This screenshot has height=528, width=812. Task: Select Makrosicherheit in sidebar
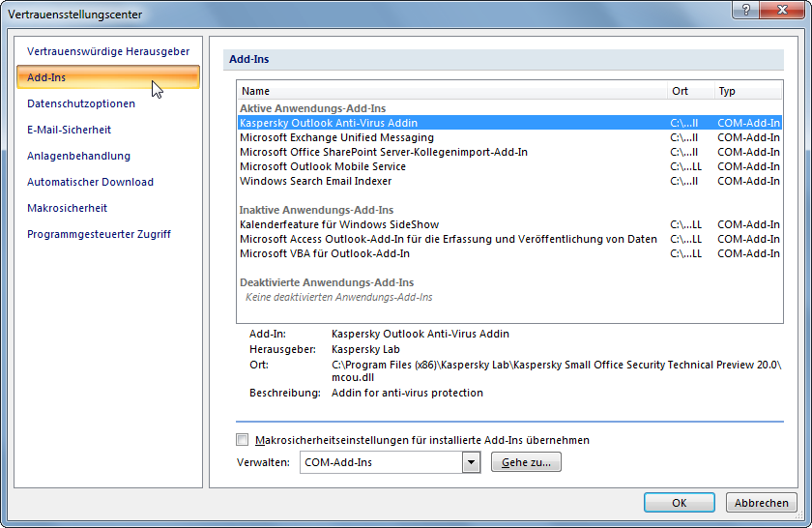[67, 208]
